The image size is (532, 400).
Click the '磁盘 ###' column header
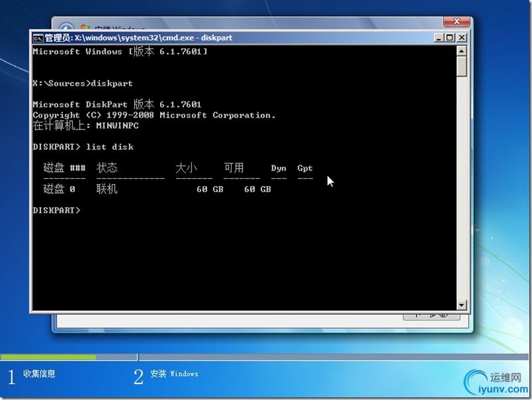point(64,167)
